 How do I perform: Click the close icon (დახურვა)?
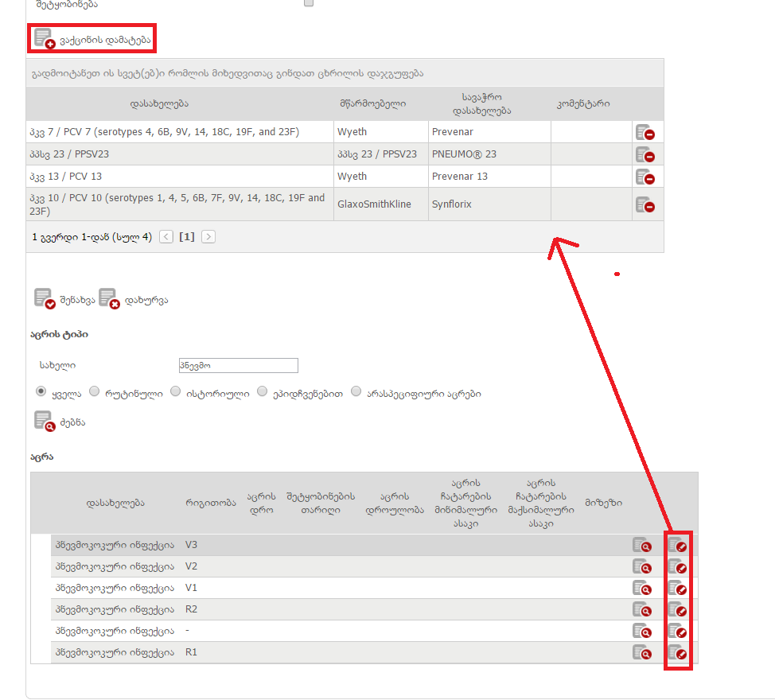108,299
